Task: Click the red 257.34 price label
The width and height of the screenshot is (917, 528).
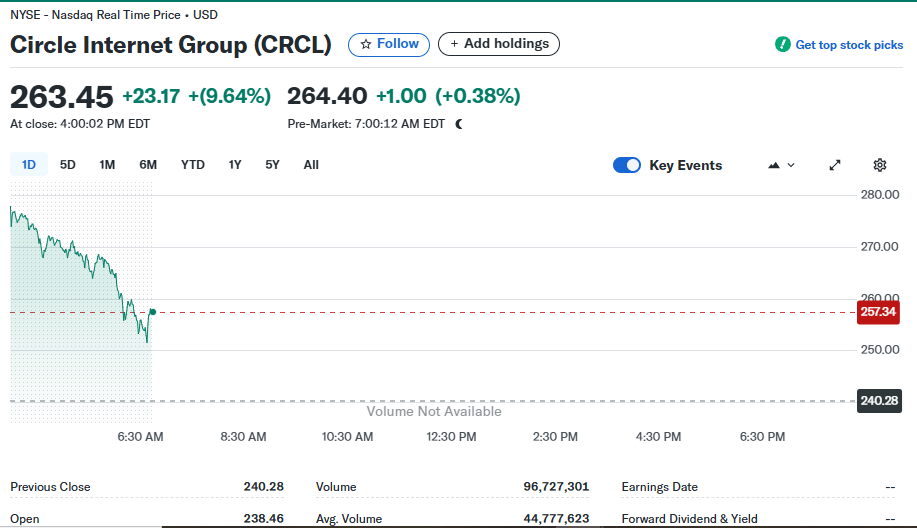Action: tap(879, 312)
